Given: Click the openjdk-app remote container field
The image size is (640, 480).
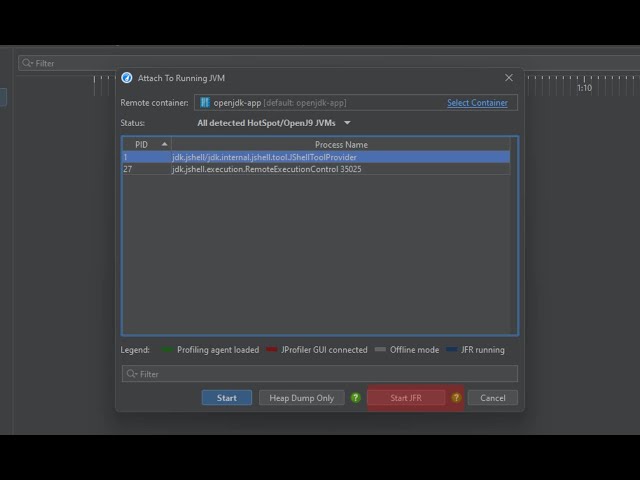Looking at the screenshot, I should pos(356,103).
